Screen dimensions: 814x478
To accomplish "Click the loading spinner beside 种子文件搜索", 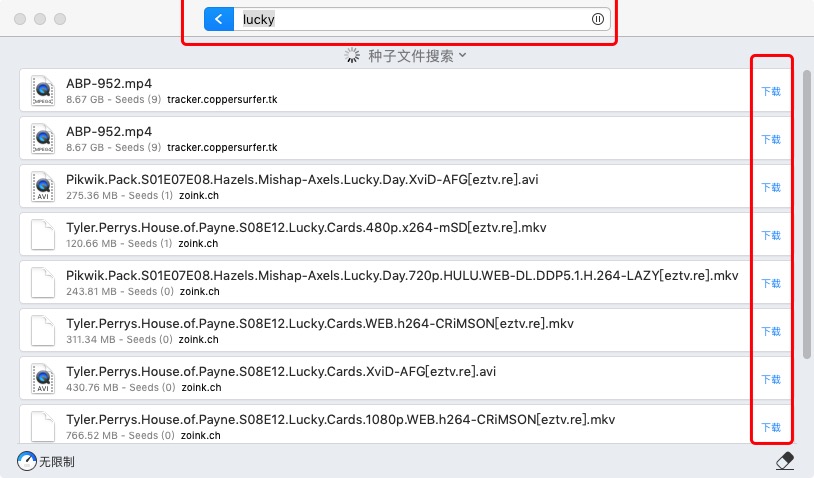I will (x=352, y=56).
